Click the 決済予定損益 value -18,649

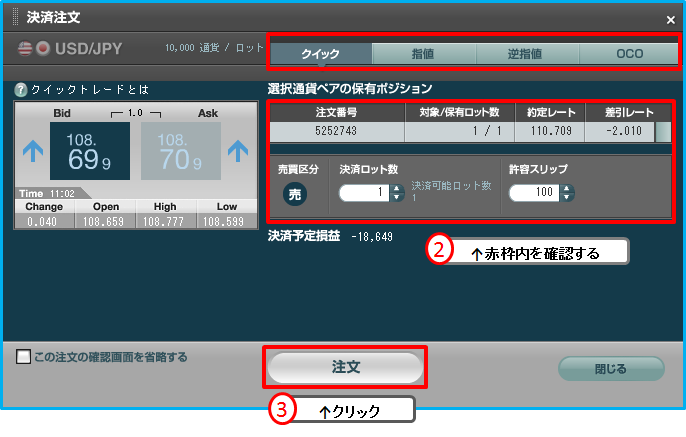(x=372, y=237)
